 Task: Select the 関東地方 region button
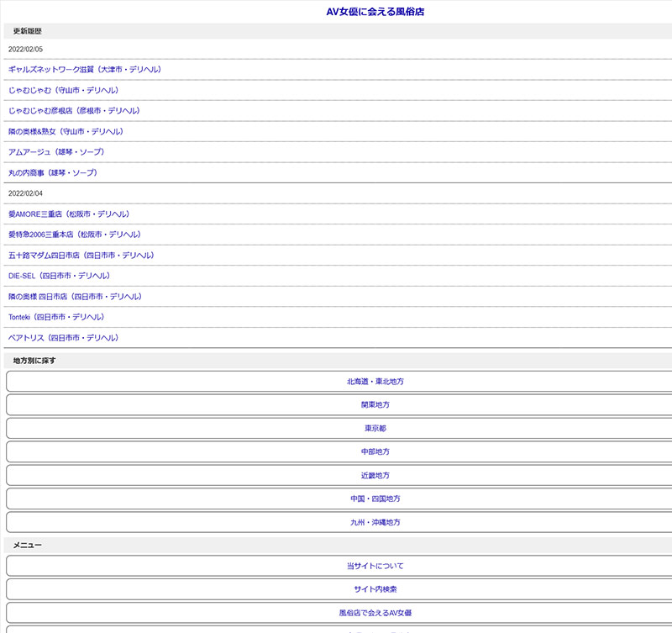pos(375,405)
